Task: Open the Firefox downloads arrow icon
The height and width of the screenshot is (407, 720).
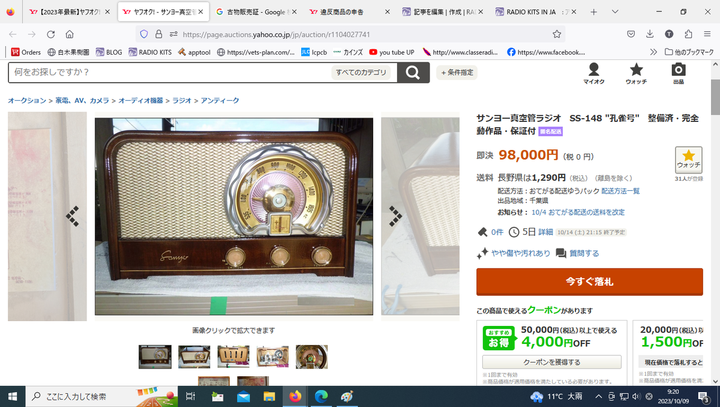Action: tap(650, 34)
